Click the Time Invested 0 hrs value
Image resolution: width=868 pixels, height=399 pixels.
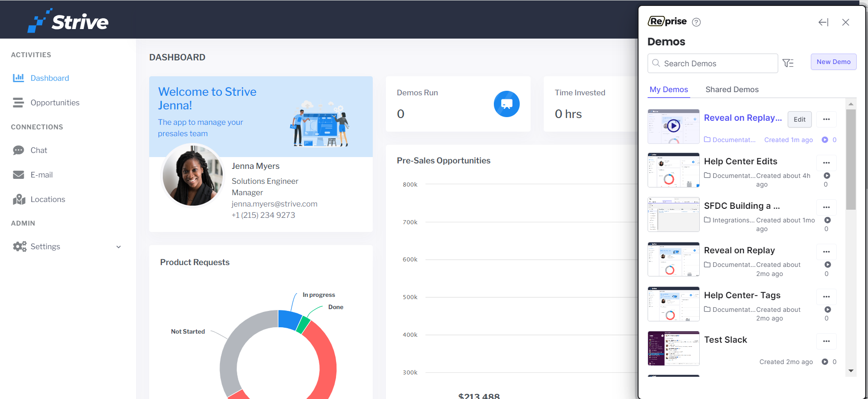(568, 114)
